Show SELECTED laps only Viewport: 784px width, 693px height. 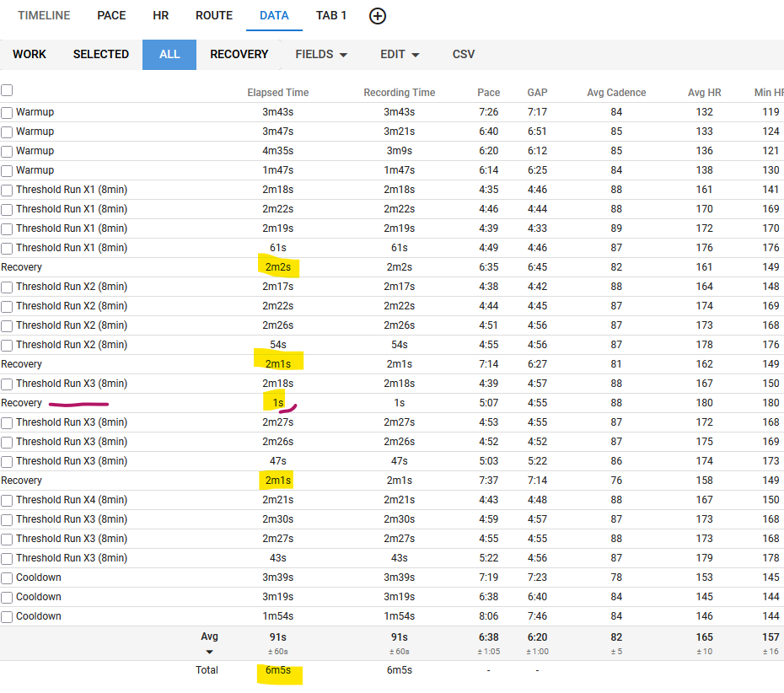coord(101,54)
